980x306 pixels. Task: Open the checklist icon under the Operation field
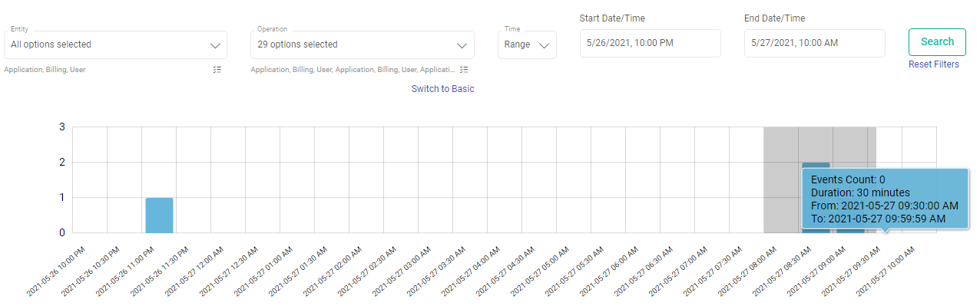click(464, 69)
